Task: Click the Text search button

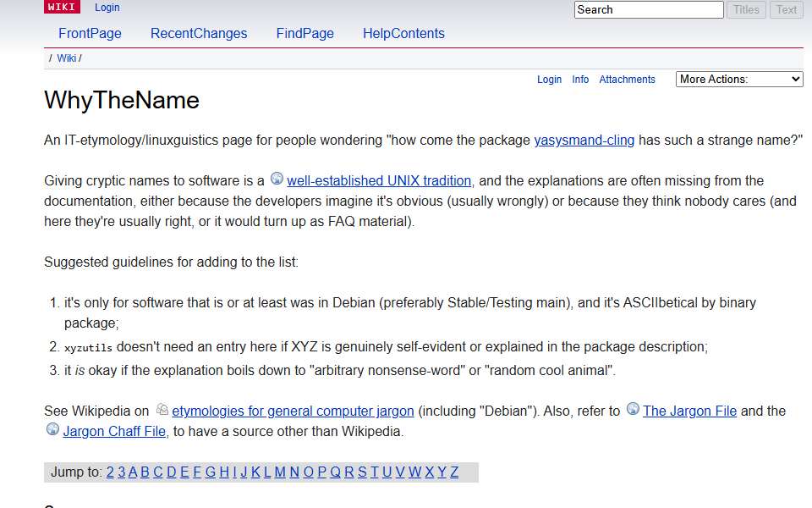Action: point(787,10)
